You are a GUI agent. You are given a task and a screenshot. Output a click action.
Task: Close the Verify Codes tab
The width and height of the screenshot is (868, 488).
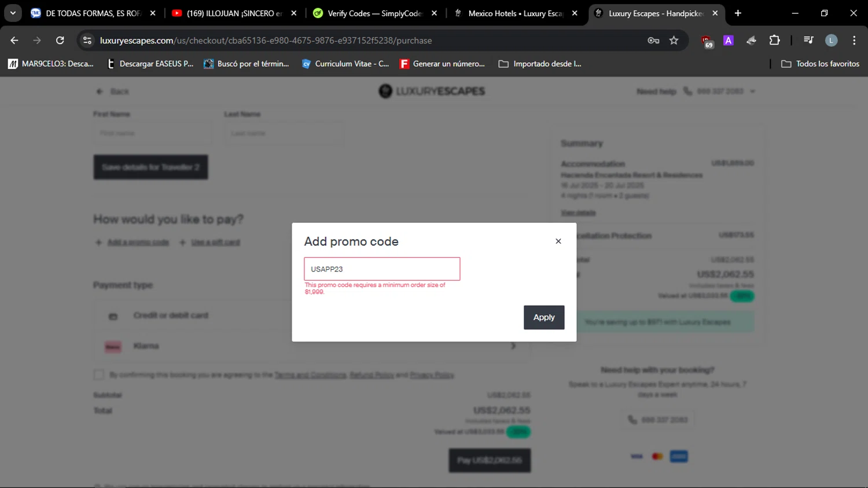(x=434, y=13)
